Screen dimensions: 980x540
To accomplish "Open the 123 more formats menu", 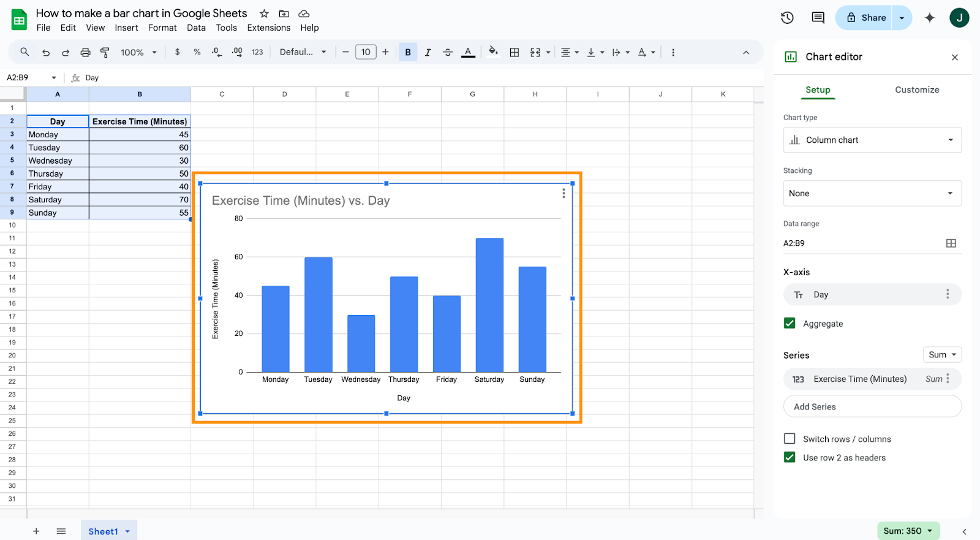I will point(257,52).
